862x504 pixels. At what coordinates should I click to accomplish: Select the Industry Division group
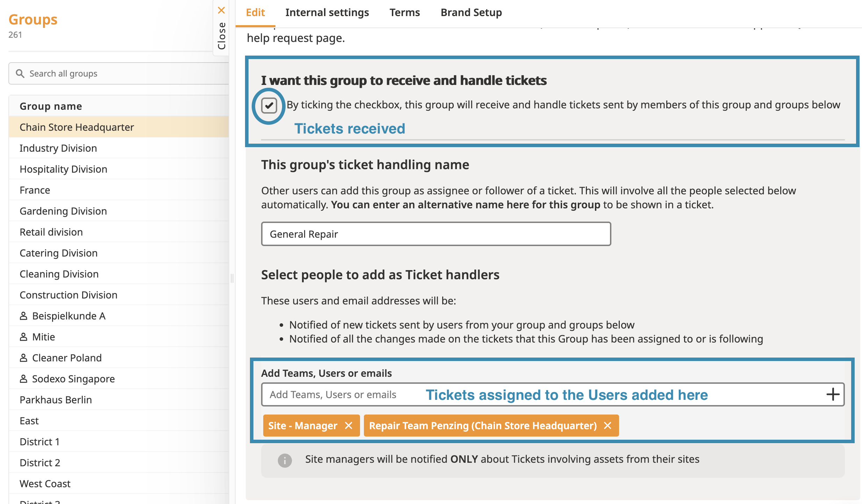[x=58, y=148]
